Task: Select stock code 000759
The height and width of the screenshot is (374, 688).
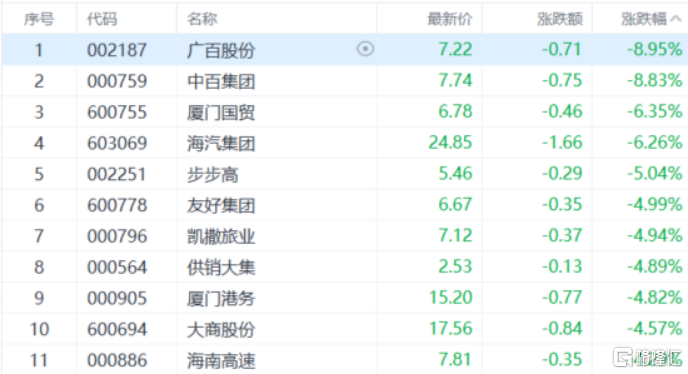Action: tap(117, 81)
